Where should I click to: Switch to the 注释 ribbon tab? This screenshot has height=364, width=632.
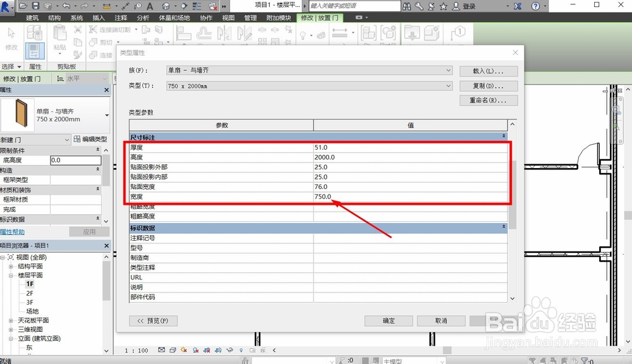tap(121, 18)
